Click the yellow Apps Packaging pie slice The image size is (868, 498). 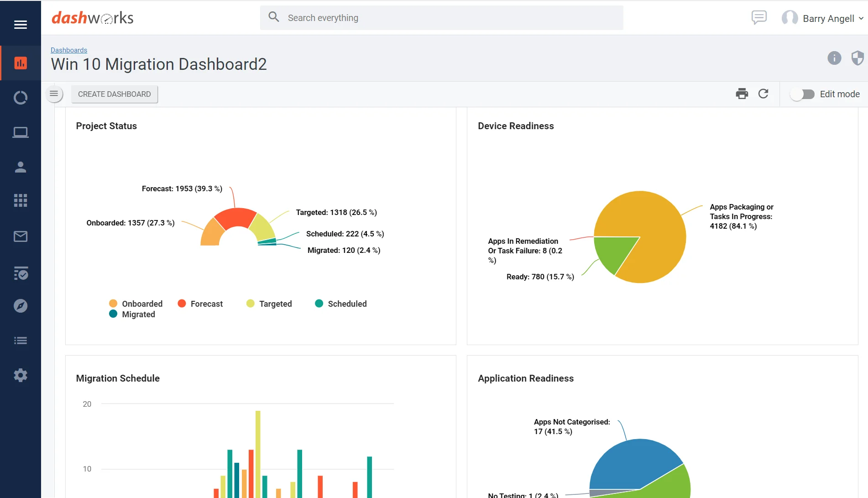click(653, 228)
